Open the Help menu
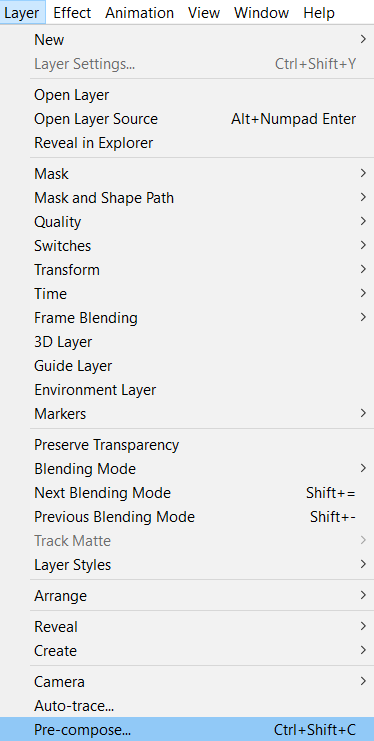The width and height of the screenshot is (374, 741). coord(319,13)
